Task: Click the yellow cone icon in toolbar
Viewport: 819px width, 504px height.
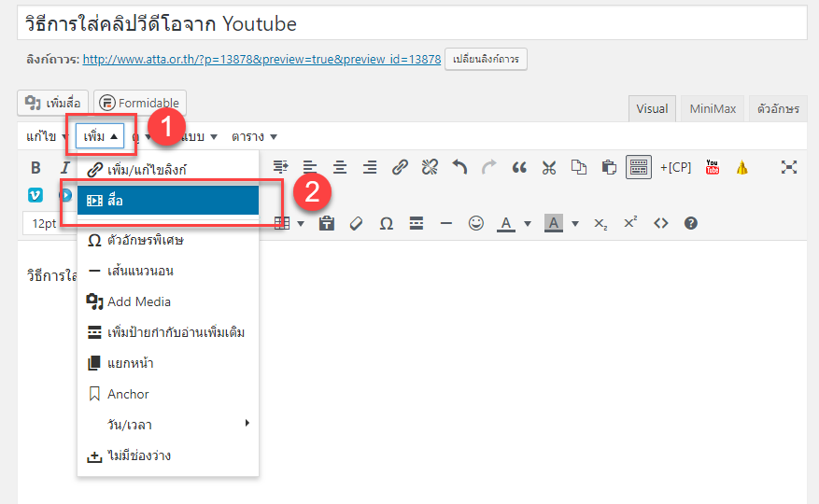Action: tap(742, 167)
